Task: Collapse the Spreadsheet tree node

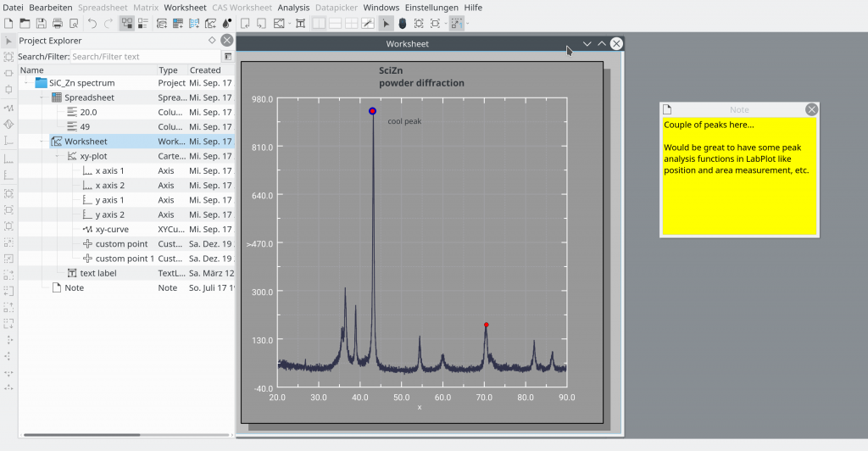Action: click(42, 97)
